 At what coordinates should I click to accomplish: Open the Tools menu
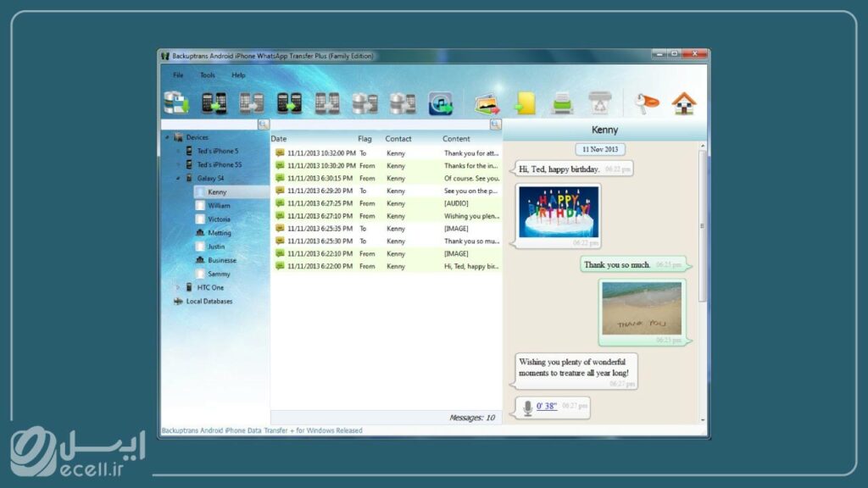[x=208, y=75]
